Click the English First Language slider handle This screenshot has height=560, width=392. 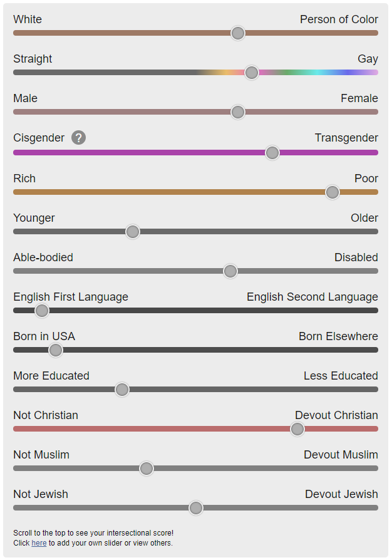click(42, 311)
